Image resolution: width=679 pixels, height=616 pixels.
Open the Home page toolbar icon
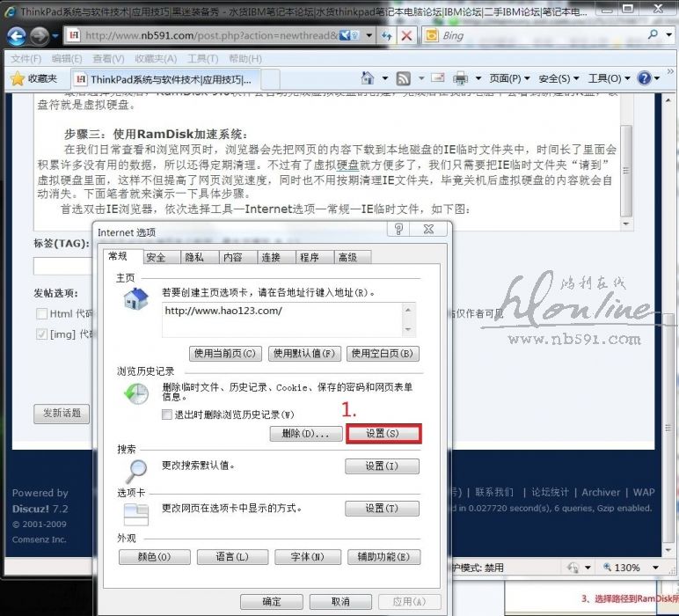pyautogui.click(x=369, y=78)
